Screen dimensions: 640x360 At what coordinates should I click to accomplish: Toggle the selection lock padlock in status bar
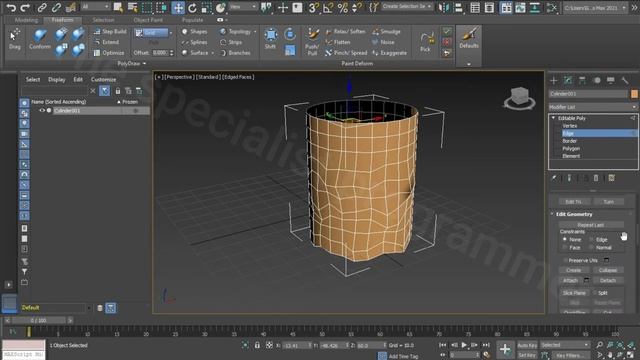pyautogui.click(x=257, y=345)
